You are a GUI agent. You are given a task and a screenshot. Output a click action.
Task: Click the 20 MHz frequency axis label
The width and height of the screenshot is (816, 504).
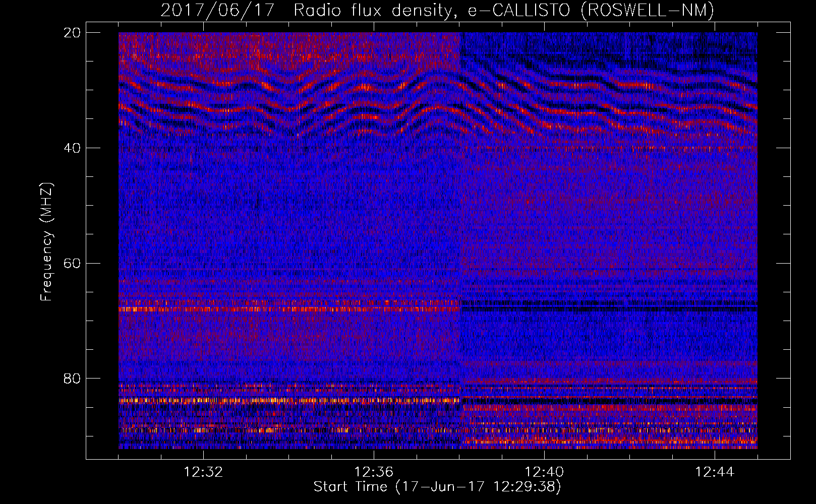click(72, 33)
